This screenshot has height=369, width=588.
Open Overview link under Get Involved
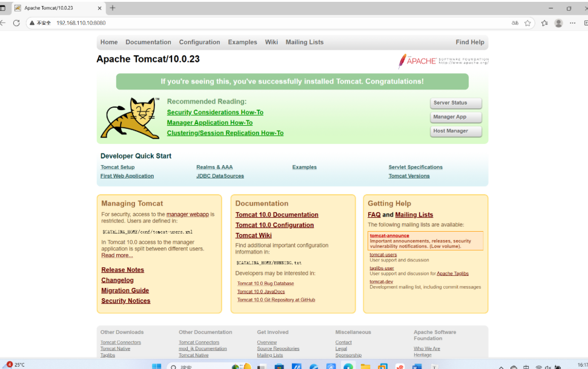coord(266,342)
